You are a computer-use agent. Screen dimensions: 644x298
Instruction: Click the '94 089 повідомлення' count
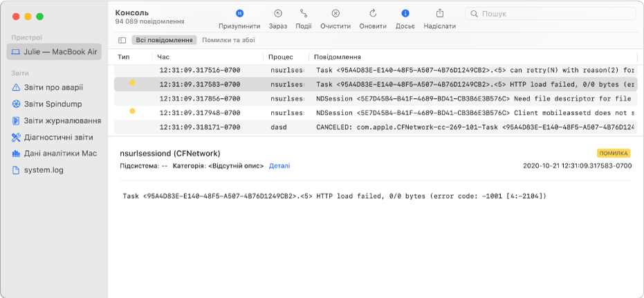[150, 21]
